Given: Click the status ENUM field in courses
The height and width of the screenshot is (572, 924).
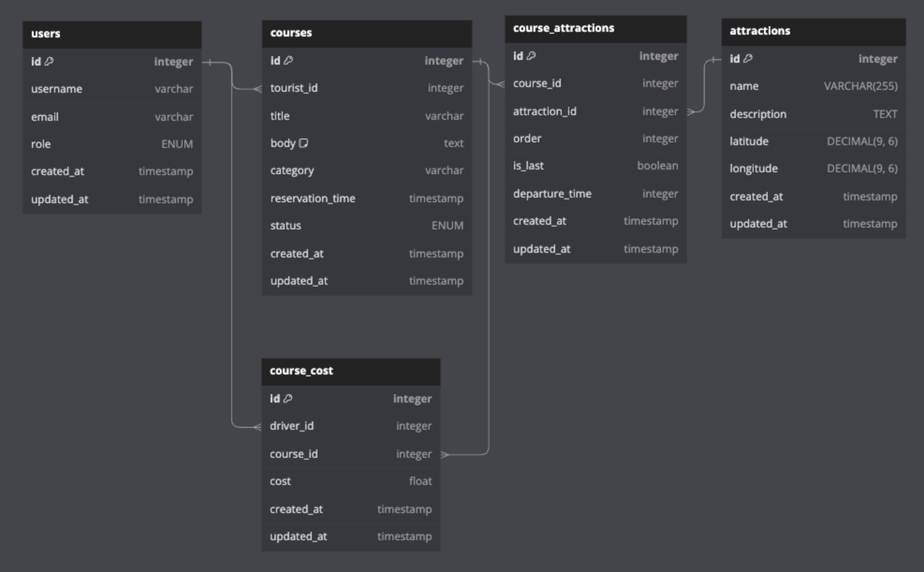Looking at the screenshot, I should click(x=367, y=226).
